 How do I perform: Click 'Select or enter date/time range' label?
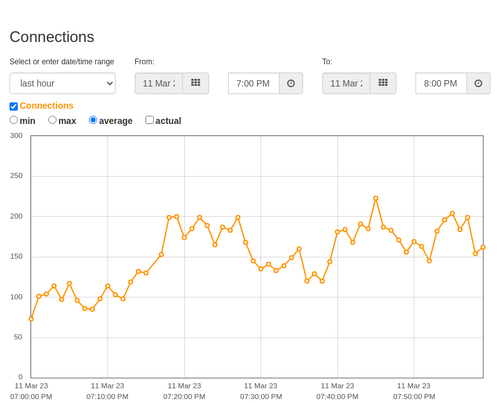[62, 62]
